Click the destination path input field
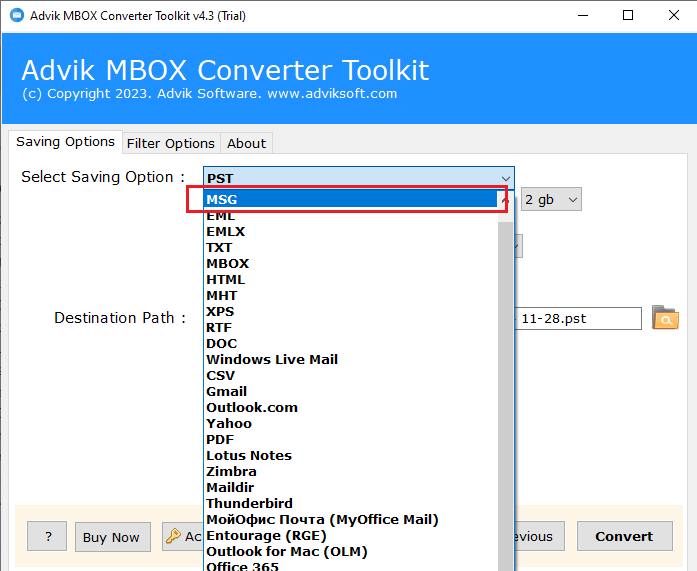This screenshot has width=697, height=571. pyautogui.click(x=578, y=319)
